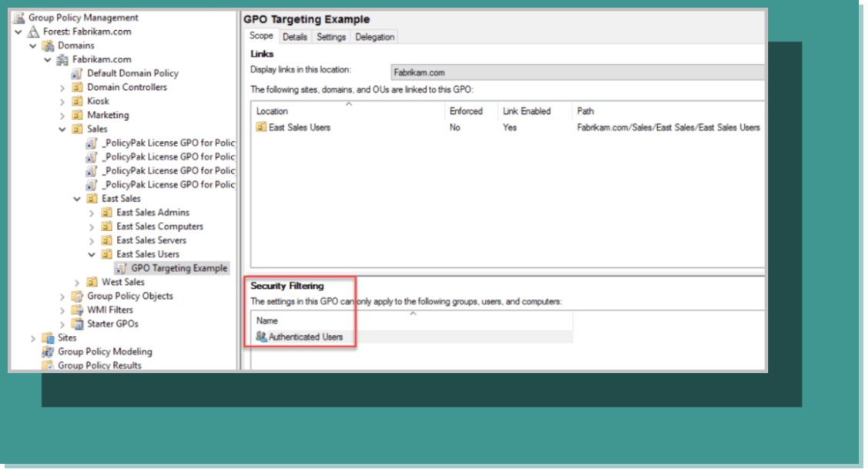Sort links by Enforced column header
This screenshot has height=473, width=868.
(471, 111)
